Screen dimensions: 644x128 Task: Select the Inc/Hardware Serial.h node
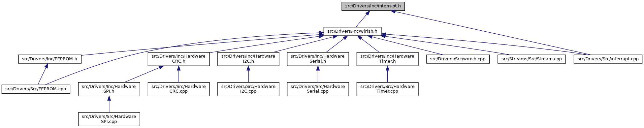tap(318, 59)
